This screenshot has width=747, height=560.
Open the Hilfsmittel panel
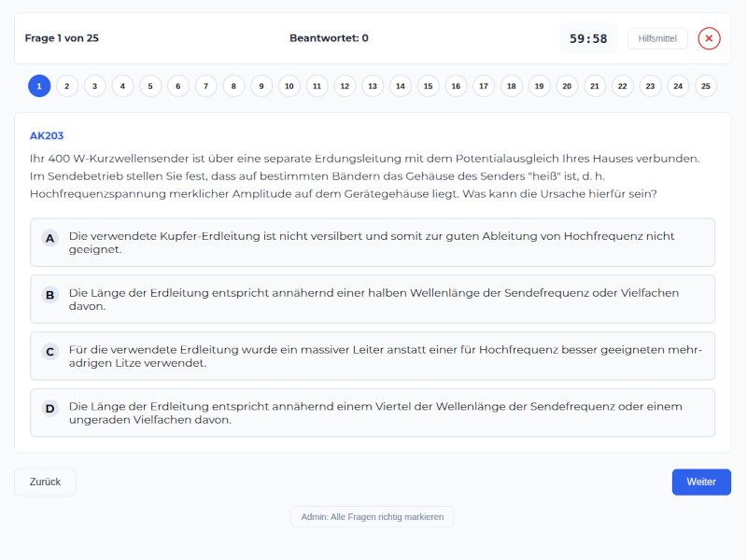point(657,38)
